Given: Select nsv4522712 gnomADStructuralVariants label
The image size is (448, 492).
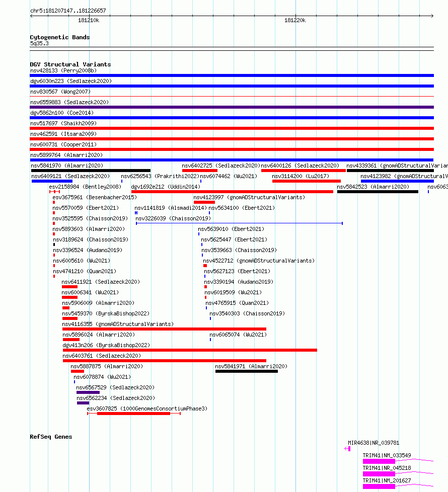Looking at the screenshot, I should [259, 261].
